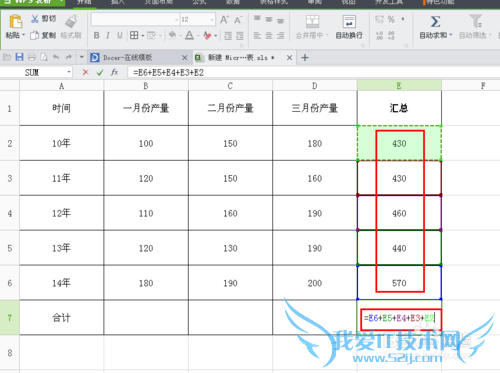Open the font size 12 dropdown
The height and width of the screenshot is (373, 500).
212,20
